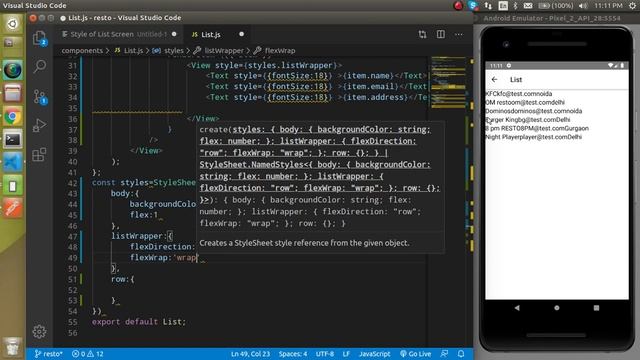The height and width of the screenshot is (360, 640).
Task: Click the components breadcrumb
Action: (82, 51)
